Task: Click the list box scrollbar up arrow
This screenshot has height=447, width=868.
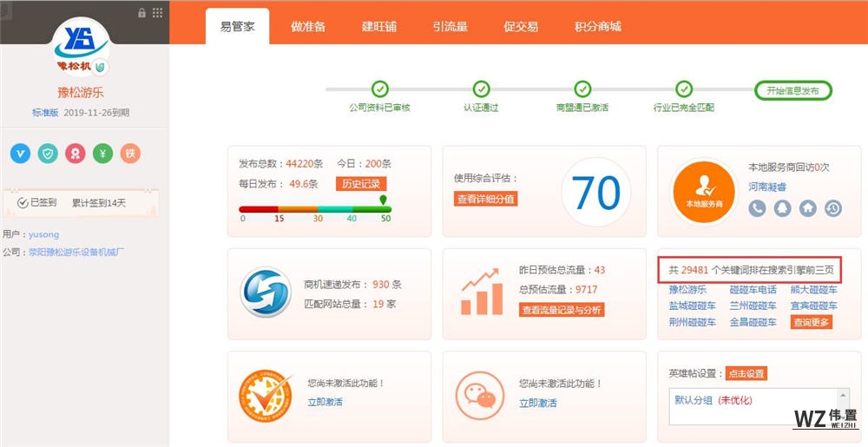Action: [x=843, y=395]
